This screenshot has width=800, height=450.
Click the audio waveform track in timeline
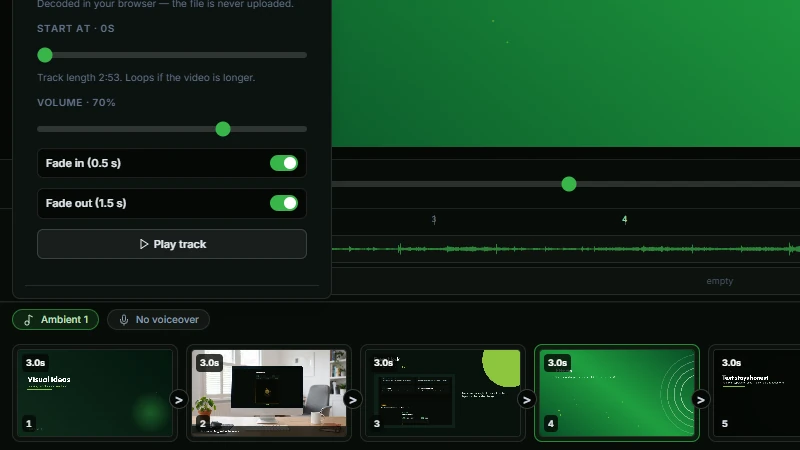566,249
